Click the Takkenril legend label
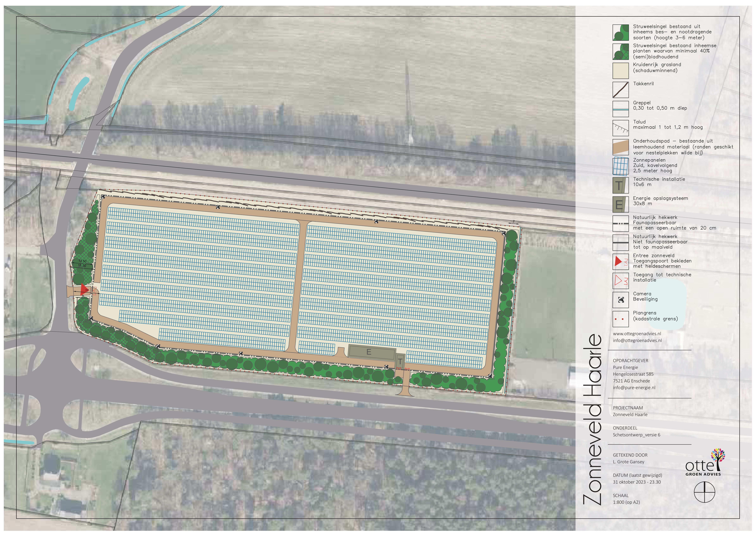 (643, 84)
